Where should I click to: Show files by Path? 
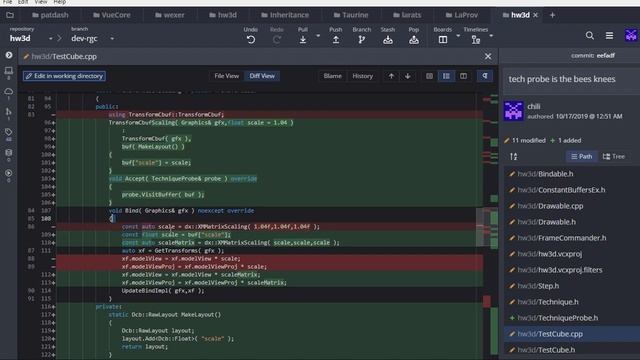582,156
